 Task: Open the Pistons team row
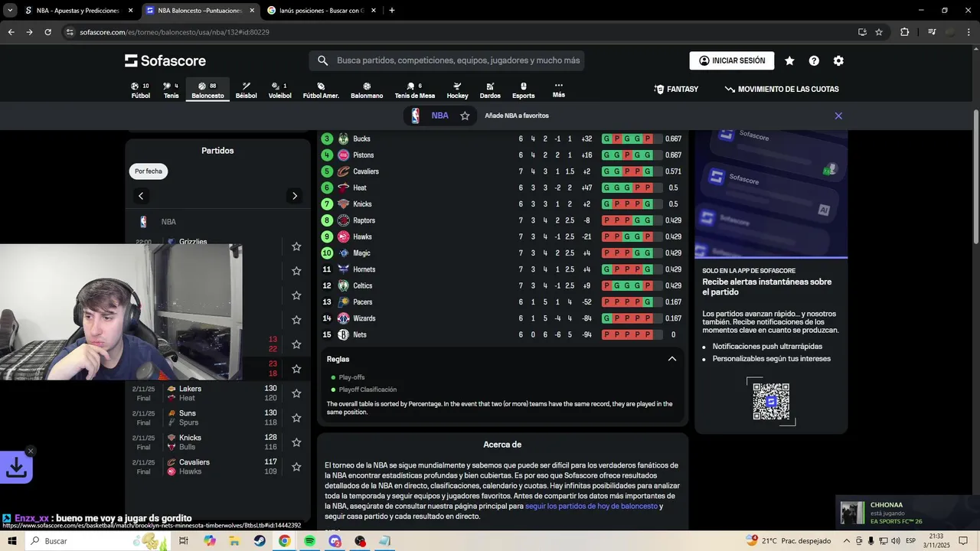click(501, 155)
